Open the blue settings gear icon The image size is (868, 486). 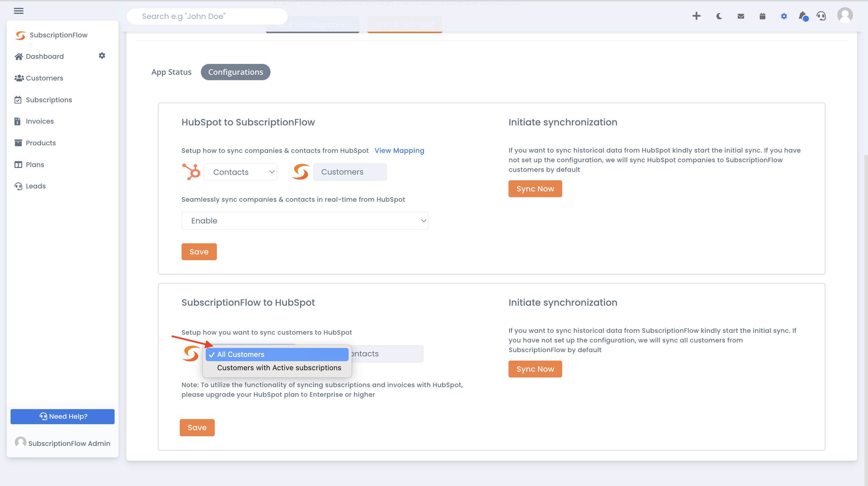784,16
